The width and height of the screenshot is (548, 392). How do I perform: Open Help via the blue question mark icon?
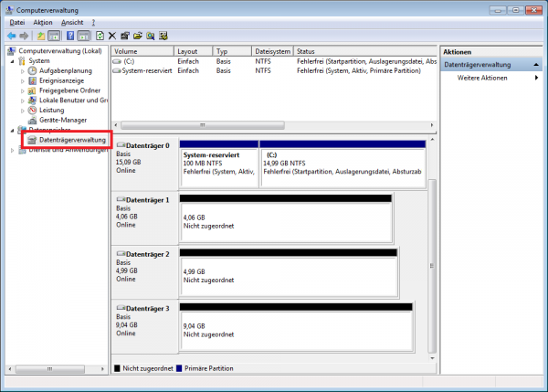(x=70, y=36)
